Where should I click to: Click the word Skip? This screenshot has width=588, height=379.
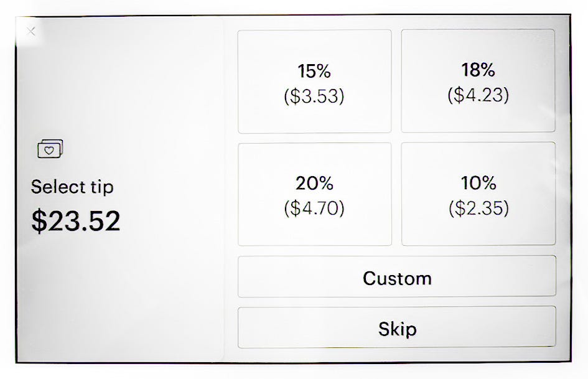(x=397, y=329)
